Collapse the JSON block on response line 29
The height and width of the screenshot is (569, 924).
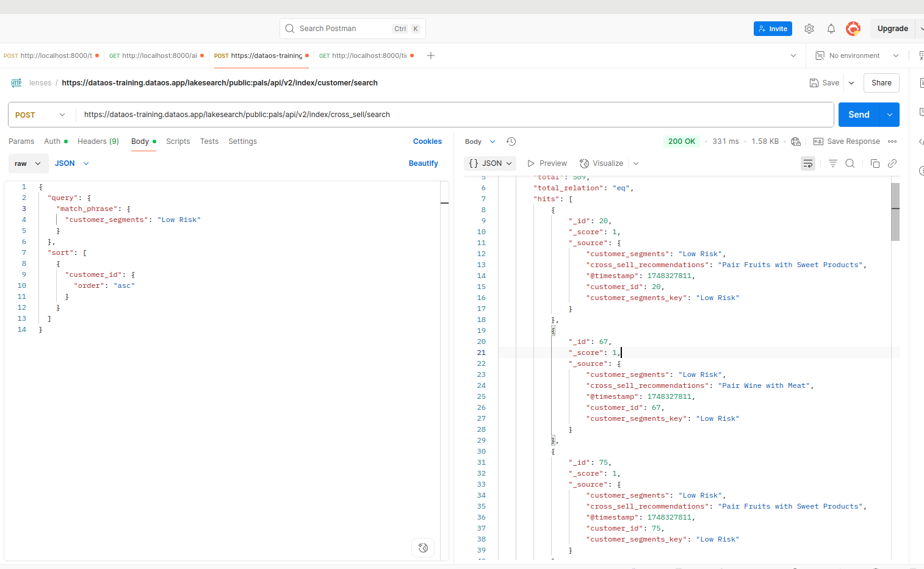(x=554, y=440)
